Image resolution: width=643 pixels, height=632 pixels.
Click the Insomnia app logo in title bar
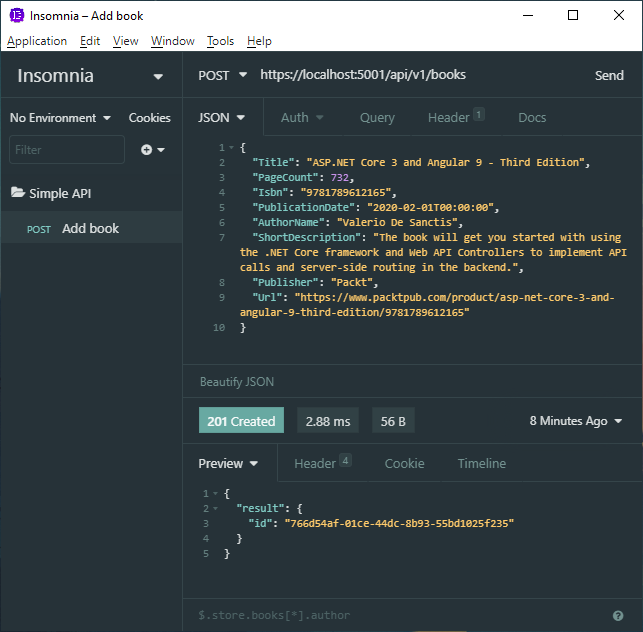pyautogui.click(x=17, y=16)
